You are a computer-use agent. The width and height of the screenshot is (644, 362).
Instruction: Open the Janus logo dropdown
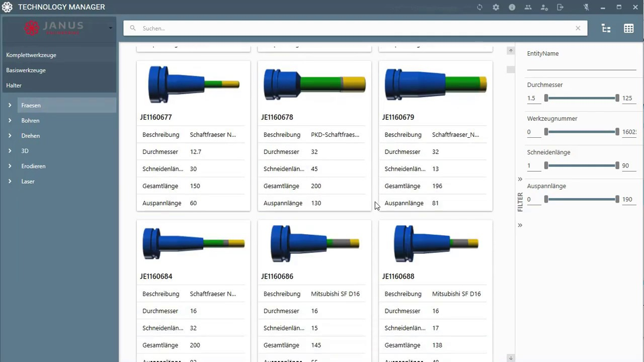point(110,28)
